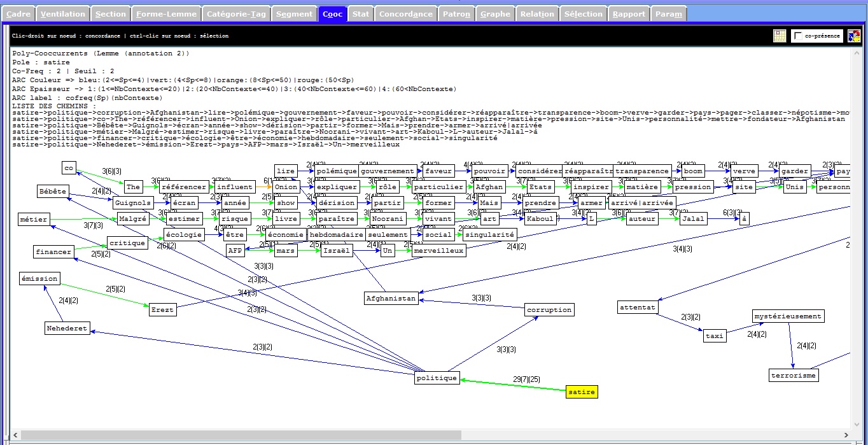Select the attentat node
Image resolution: width=868 pixels, height=445 pixels.
(638, 307)
